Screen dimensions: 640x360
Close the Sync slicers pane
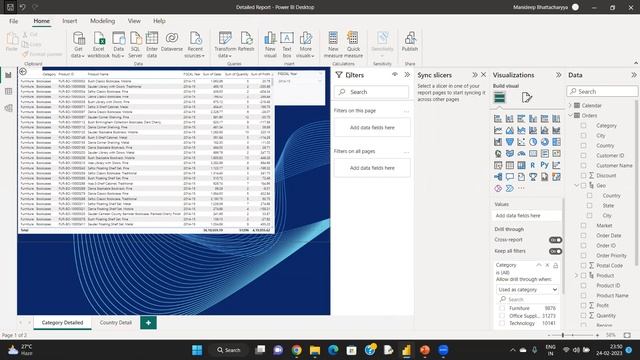[484, 75]
